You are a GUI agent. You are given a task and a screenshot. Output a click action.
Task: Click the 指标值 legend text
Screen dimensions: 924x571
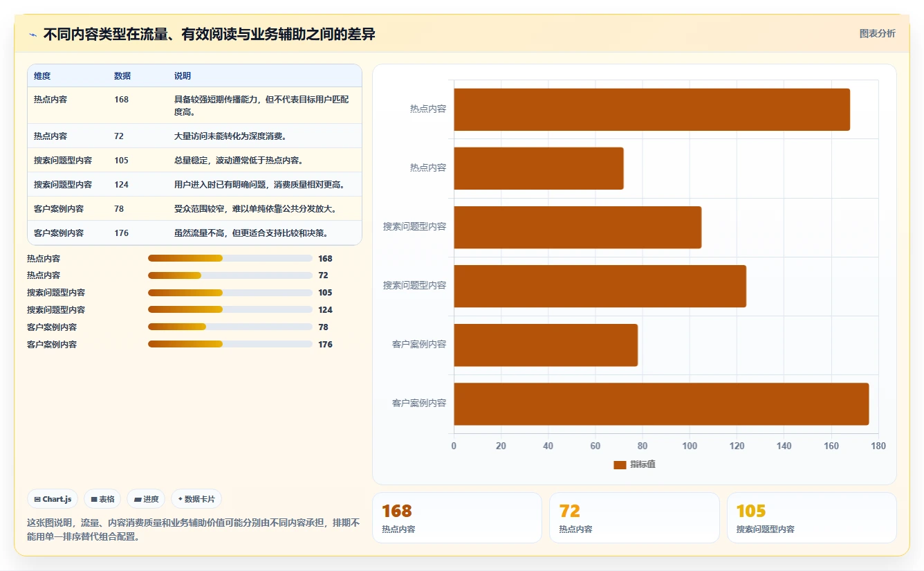[x=643, y=464]
